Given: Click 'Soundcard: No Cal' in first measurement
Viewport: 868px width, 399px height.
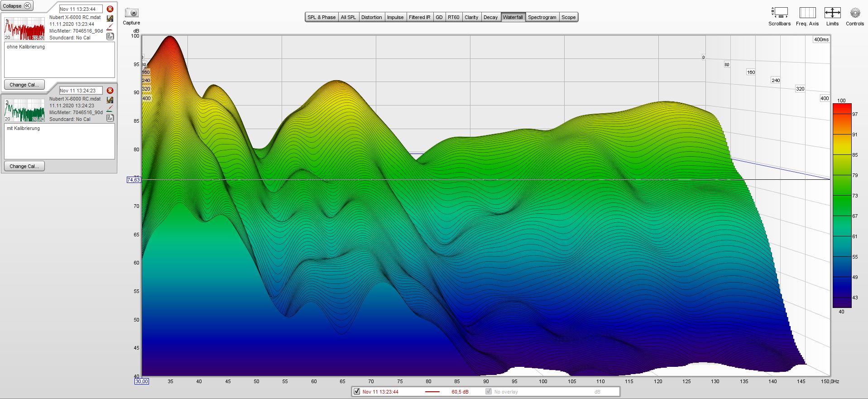Looking at the screenshot, I should point(70,38).
